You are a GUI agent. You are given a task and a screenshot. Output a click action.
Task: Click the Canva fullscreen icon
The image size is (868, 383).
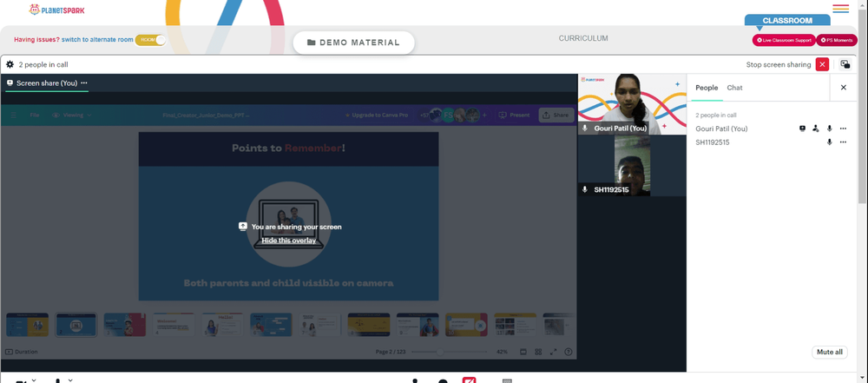click(553, 352)
